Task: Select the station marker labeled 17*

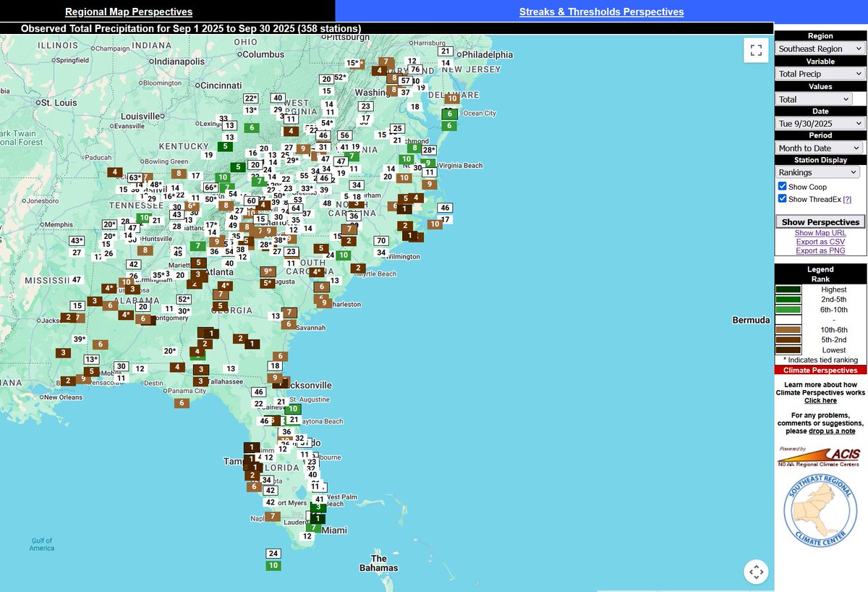Action: click(x=211, y=225)
